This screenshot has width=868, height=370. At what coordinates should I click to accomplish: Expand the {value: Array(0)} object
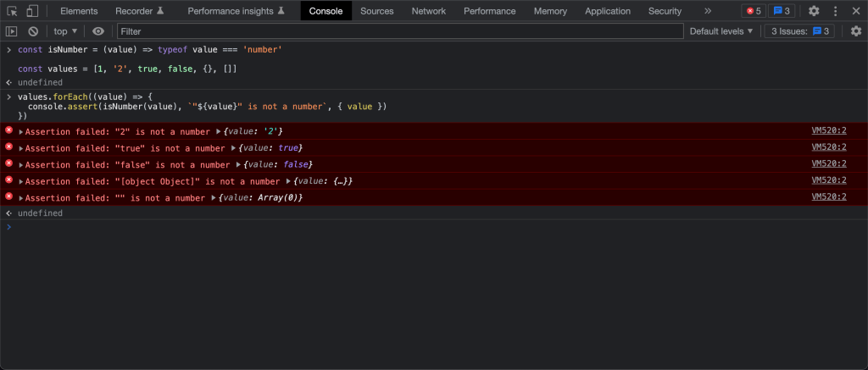coord(214,198)
